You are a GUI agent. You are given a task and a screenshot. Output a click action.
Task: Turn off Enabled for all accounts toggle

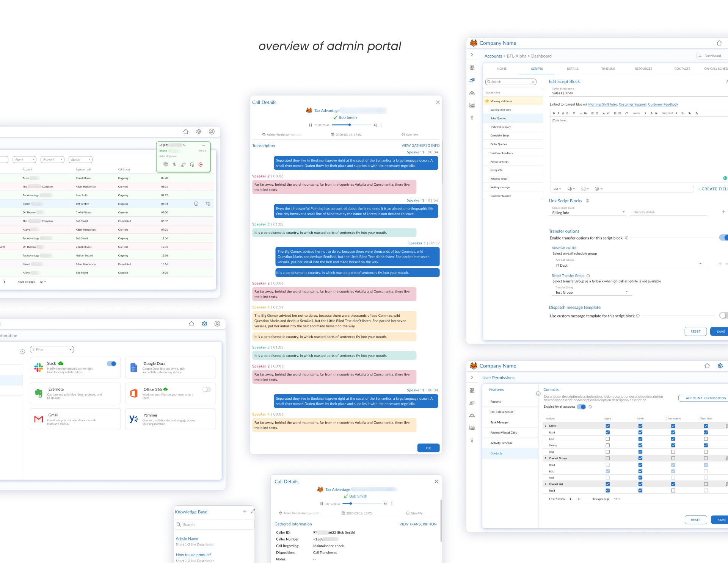pyautogui.click(x=581, y=407)
